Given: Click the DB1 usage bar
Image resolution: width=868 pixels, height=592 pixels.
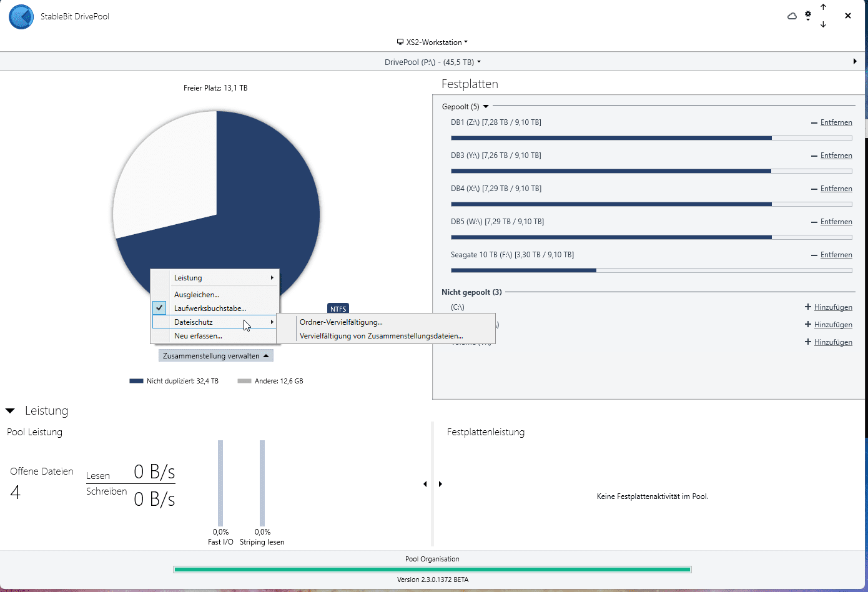Looking at the screenshot, I should (651, 138).
